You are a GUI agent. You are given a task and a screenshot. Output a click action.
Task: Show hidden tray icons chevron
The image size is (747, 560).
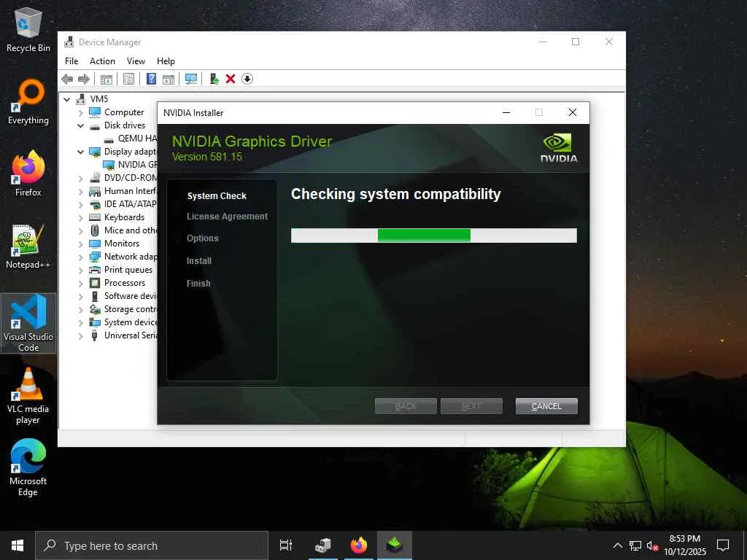click(617, 545)
